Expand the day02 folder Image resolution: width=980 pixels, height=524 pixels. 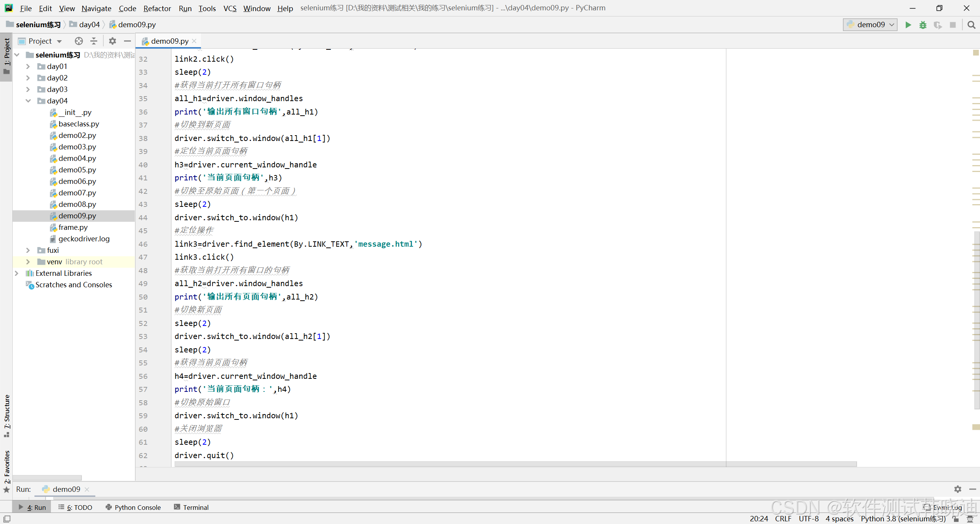click(x=28, y=78)
